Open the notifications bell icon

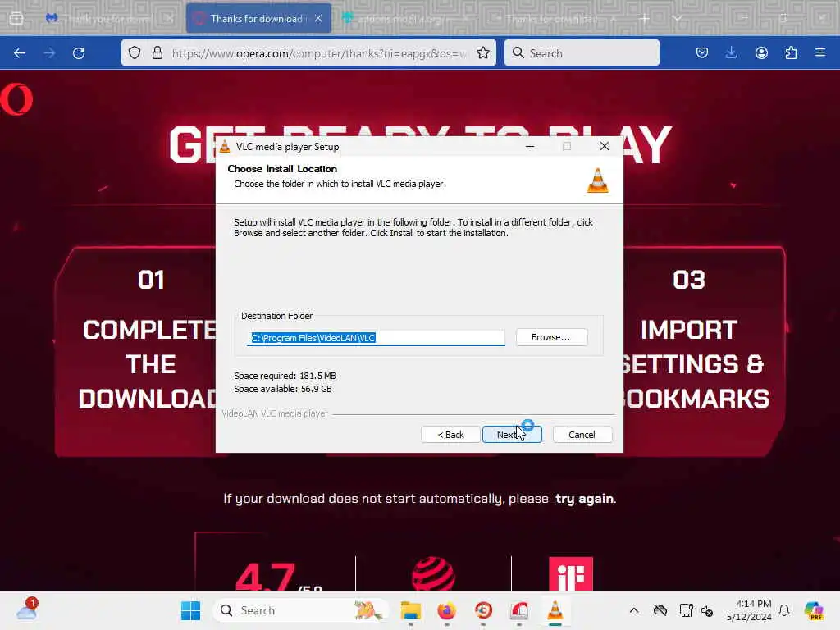(784, 610)
